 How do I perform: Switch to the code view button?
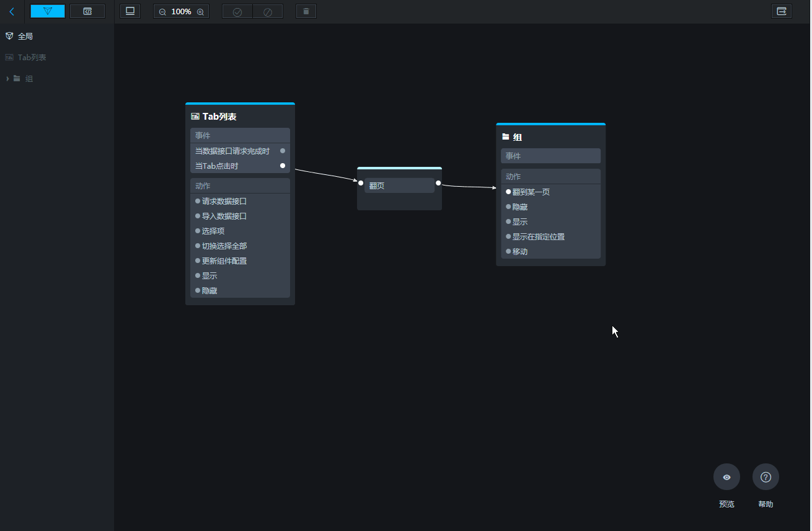pyautogui.click(x=87, y=11)
